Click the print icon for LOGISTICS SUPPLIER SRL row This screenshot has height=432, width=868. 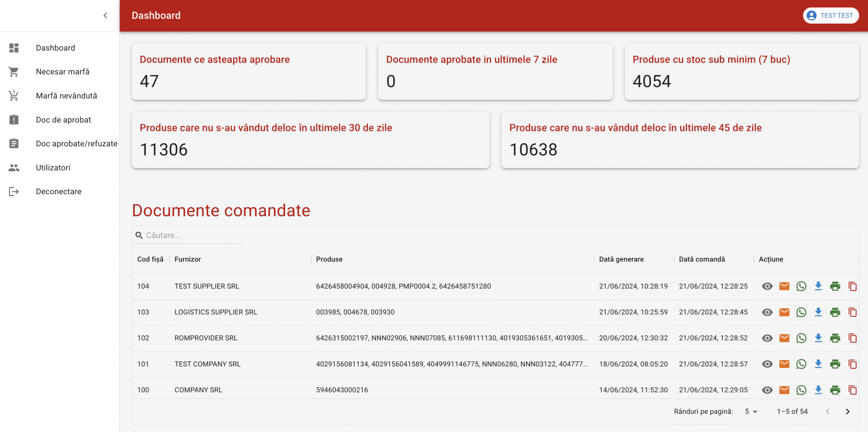point(835,312)
